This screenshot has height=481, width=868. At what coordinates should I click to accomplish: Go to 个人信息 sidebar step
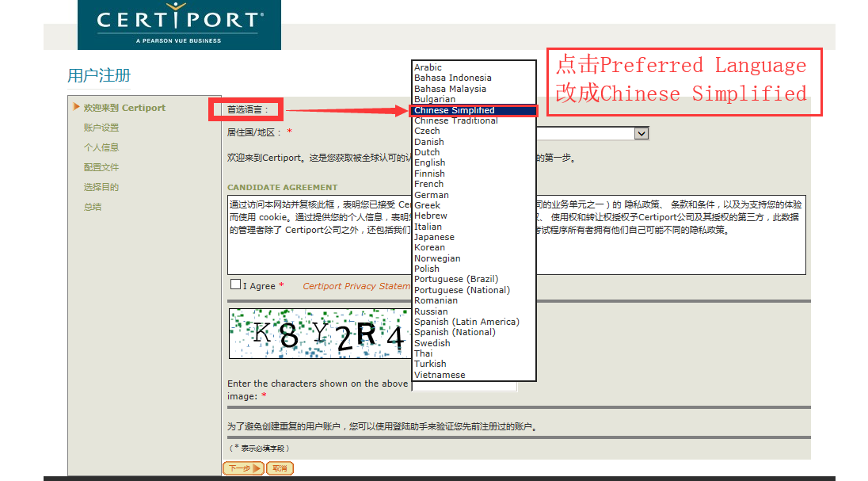click(x=101, y=147)
